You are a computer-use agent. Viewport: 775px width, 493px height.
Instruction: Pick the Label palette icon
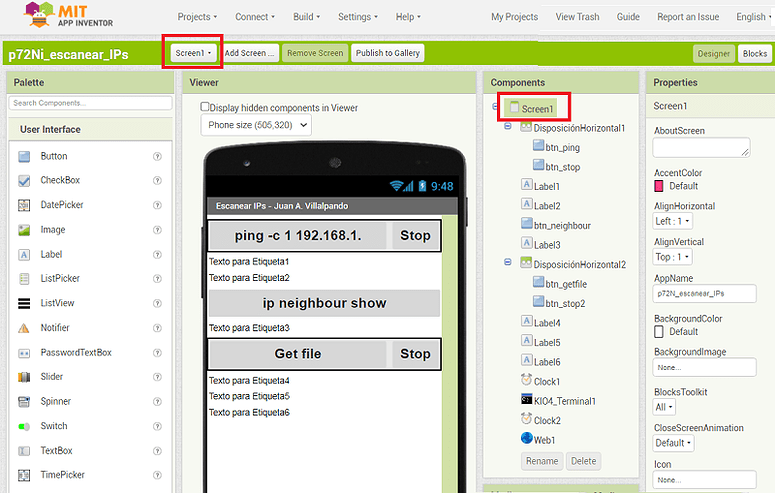24,255
